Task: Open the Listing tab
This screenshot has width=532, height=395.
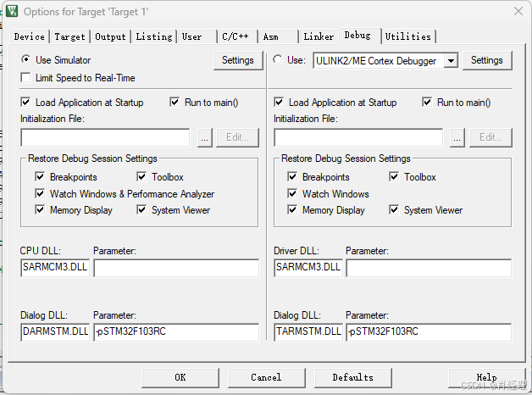Action: [154, 36]
